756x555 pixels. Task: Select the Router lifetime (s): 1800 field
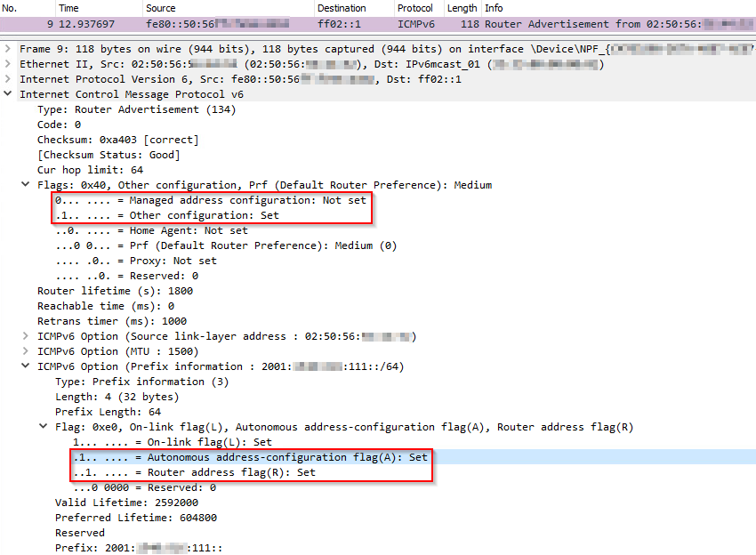point(115,291)
